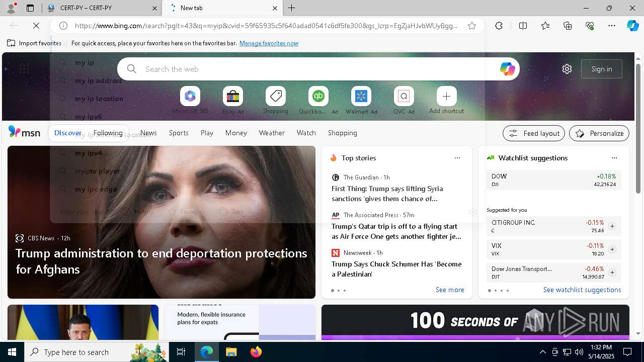This screenshot has width=644, height=362.
Task: Open Top stories options menu
Action: pyautogui.click(x=457, y=158)
